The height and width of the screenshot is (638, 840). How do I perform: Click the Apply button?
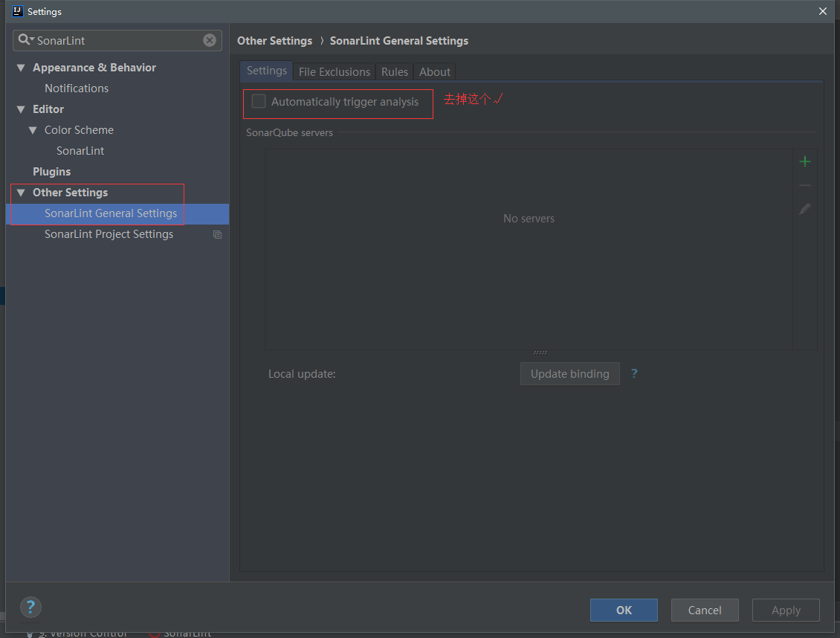(x=786, y=610)
